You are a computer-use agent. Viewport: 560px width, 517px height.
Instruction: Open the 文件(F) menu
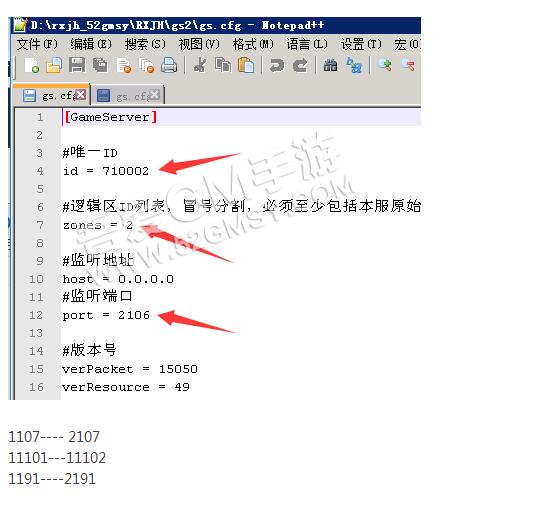(37, 45)
